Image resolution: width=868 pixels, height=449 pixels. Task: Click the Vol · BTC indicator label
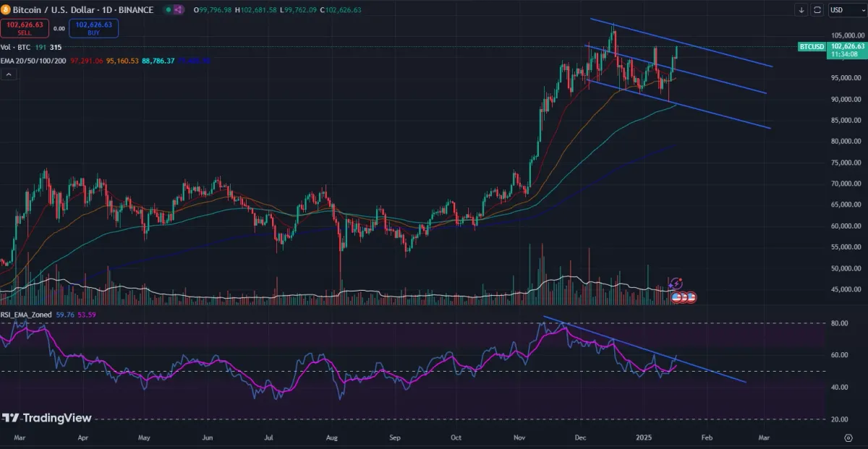[x=16, y=47]
